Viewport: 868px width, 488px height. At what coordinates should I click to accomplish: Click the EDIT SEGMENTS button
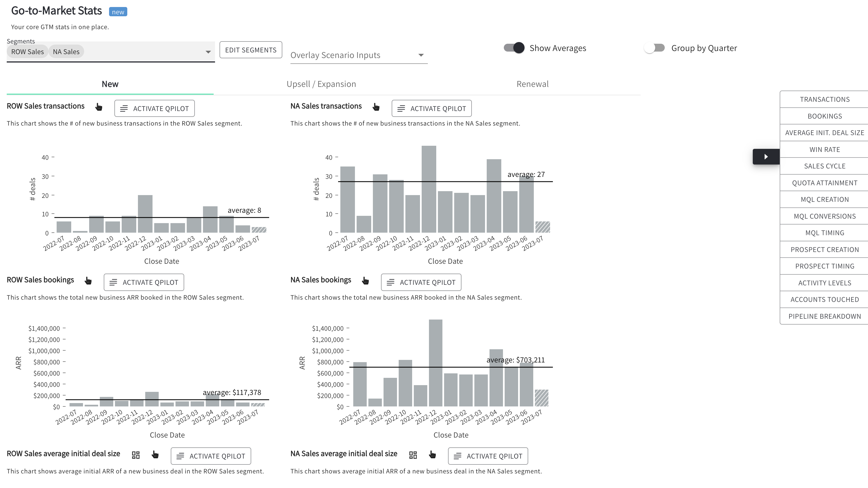coord(251,50)
